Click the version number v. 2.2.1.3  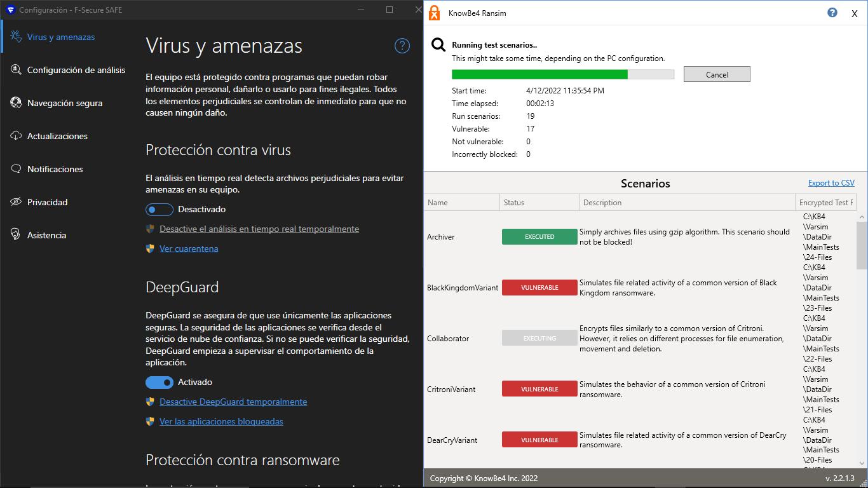(841, 478)
